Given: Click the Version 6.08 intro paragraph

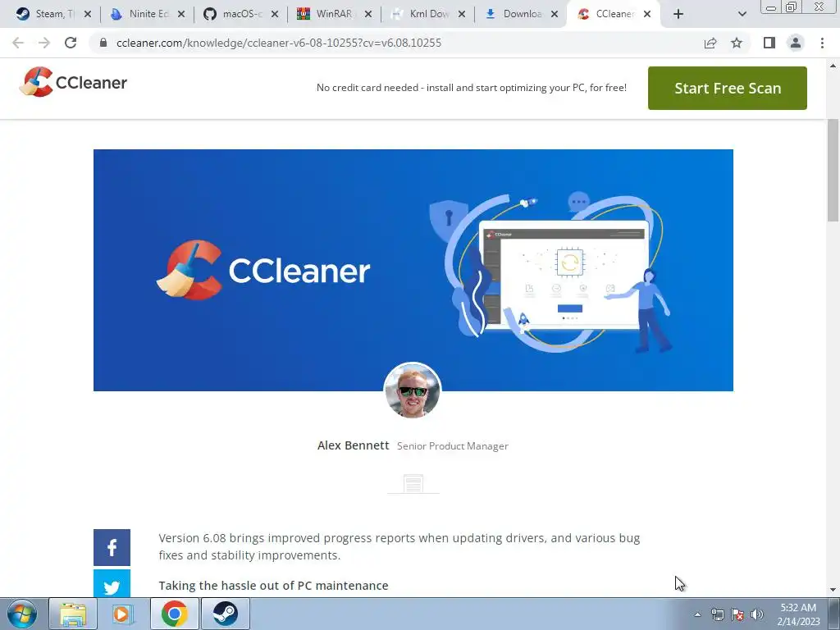Looking at the screenshot, I should tap(399, 546).
